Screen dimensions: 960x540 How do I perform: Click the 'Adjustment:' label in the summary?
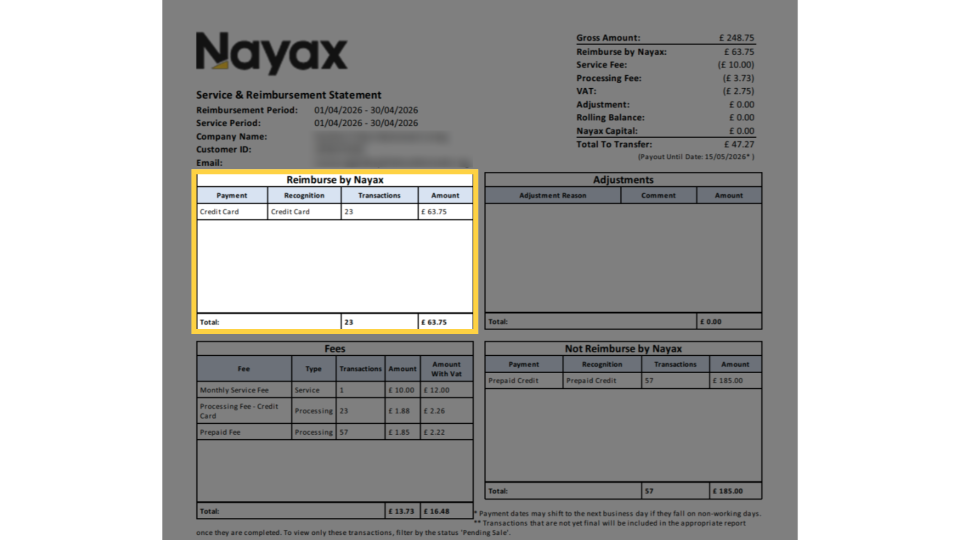point(602,105)
